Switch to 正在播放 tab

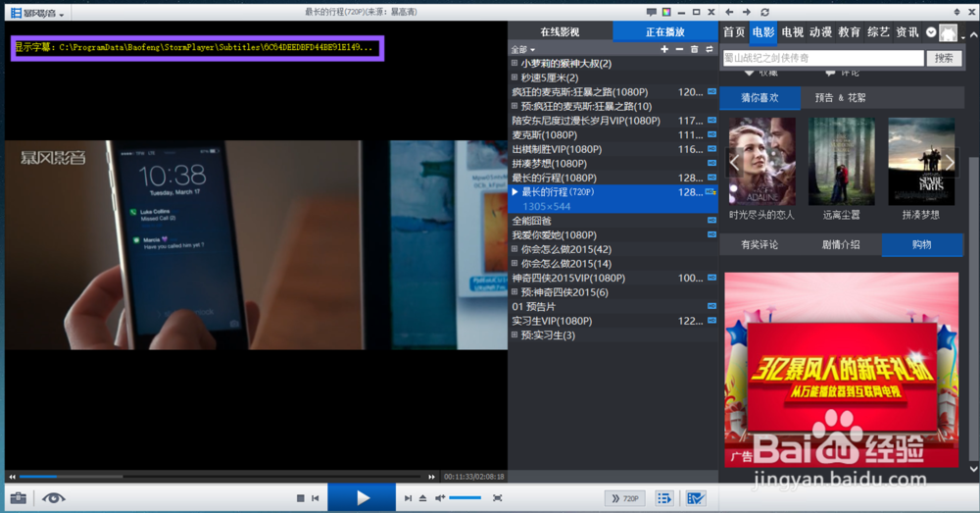click(665, 31)
